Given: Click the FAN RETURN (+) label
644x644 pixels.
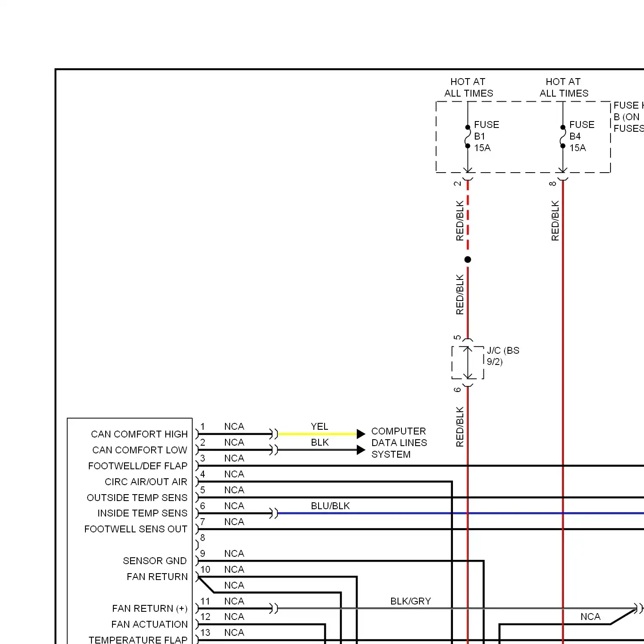Looking at the screenshot, I should click(x=150, y=608).
